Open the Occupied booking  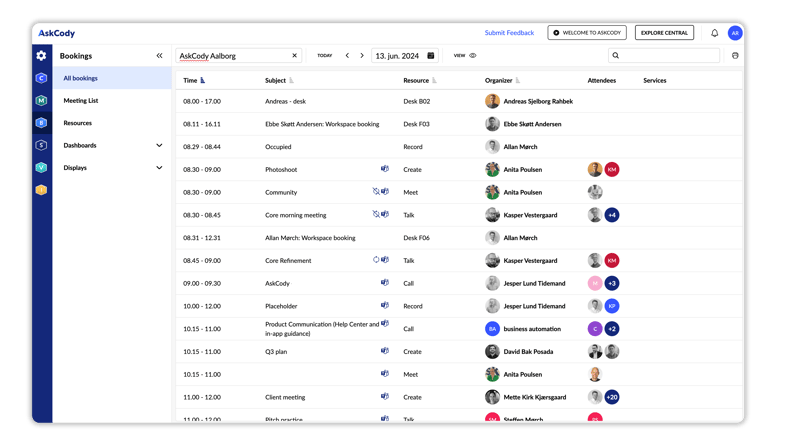[278, 147]
